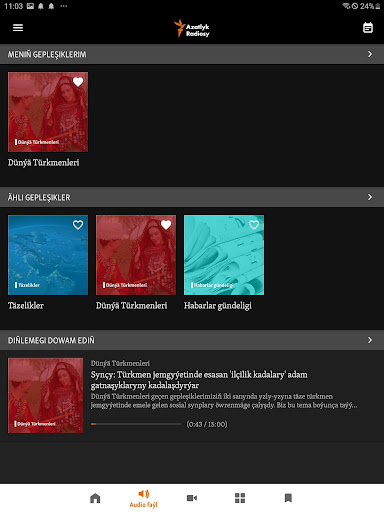Open the DIŇLEMEGI DOWAM EDIŇ header
Viewport: 384px width, 512px height.
coord(192,340)
